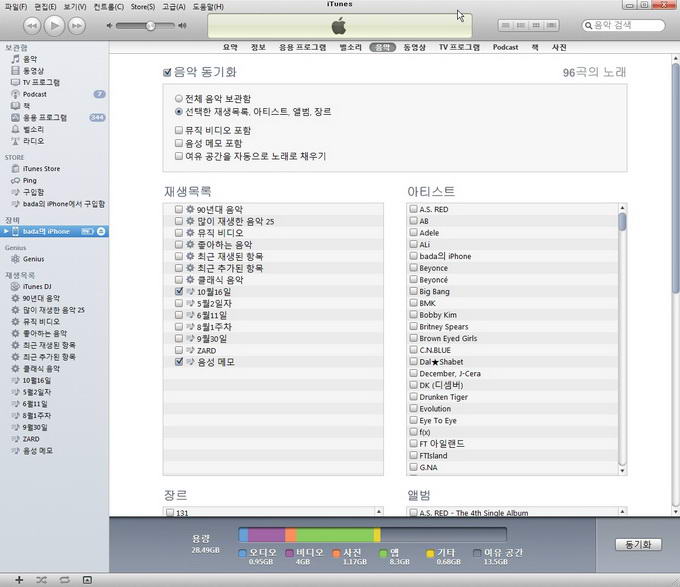The width and height of the screenshot is (680, 587).
Task: Click 앱 green capacity swatch
Action: [383, 553]
